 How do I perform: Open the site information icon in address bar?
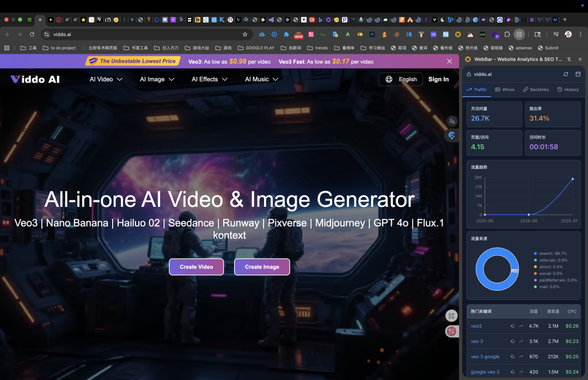pos(46,34)
